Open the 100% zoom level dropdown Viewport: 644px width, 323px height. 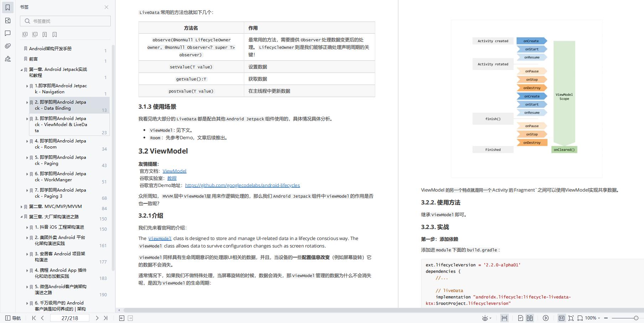click(x=593, y=318)
